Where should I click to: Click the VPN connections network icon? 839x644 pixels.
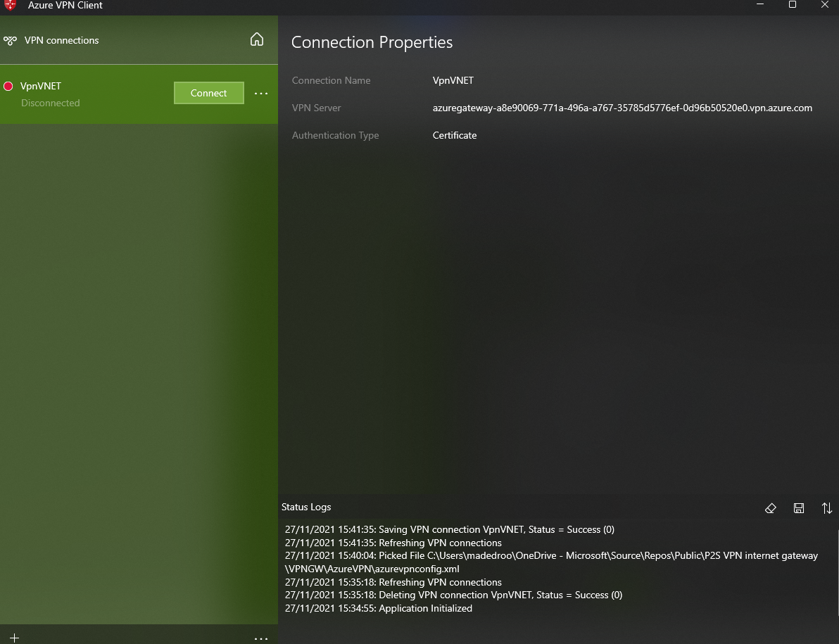[10, 41]
